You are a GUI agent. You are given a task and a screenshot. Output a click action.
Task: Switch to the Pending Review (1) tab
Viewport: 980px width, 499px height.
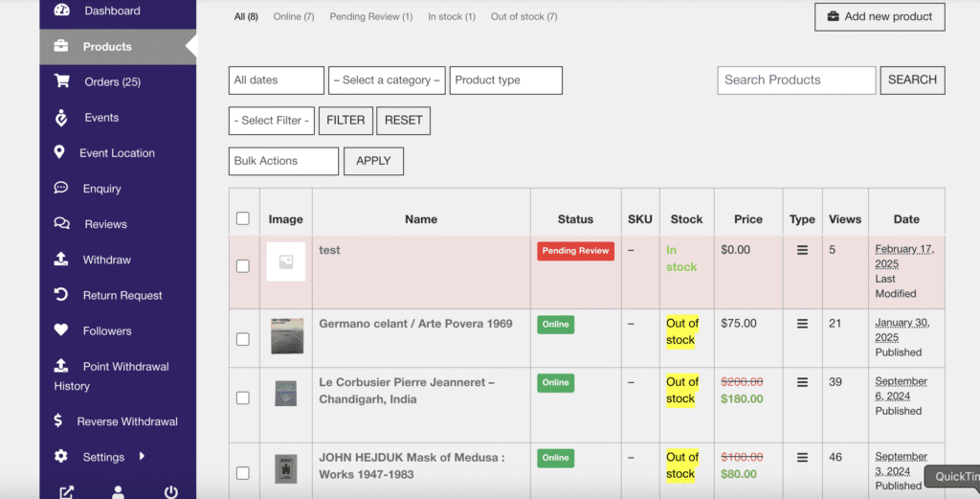click(x=371, y=17)
